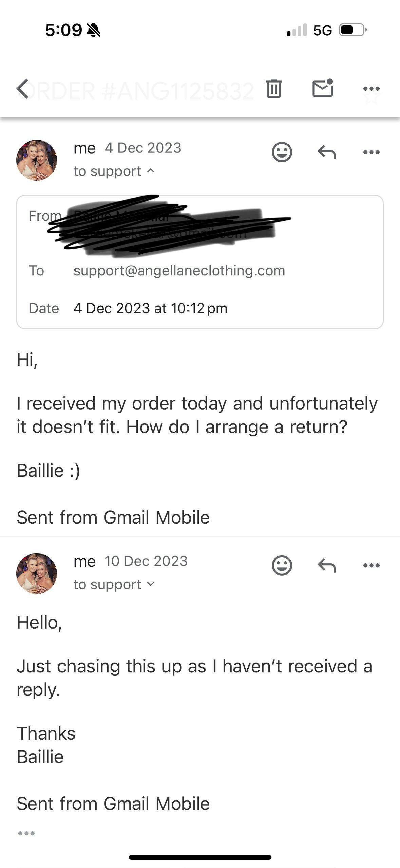Delete this conversation with trash icon

273,89
